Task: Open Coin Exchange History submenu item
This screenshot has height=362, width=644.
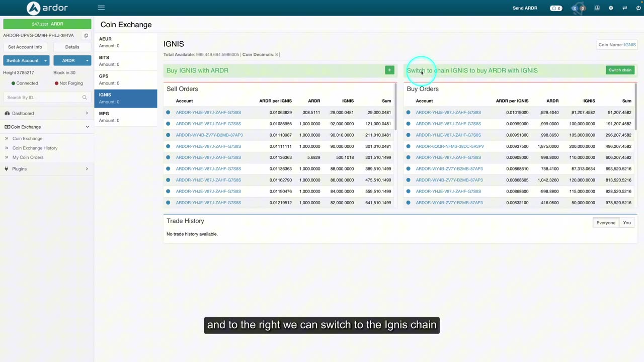Action: (x=35, y=148)
